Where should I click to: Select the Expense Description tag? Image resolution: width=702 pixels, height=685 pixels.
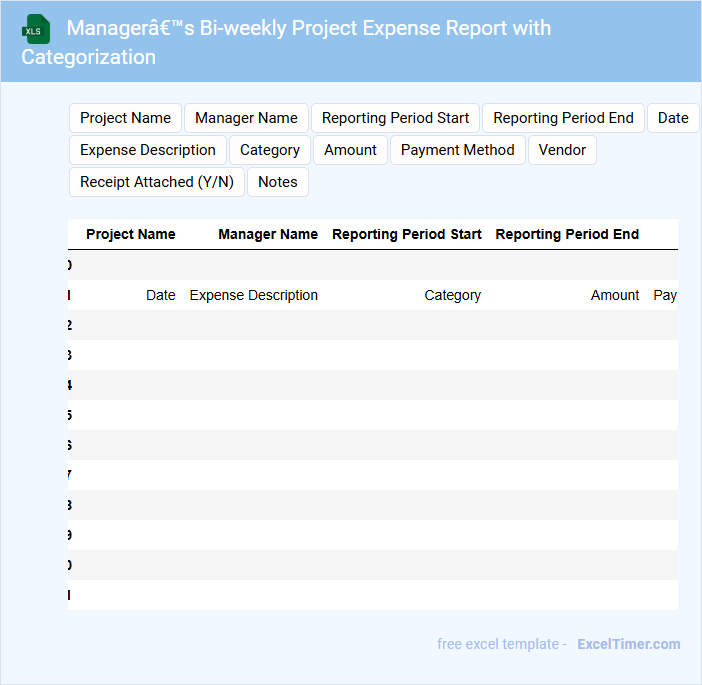pos(148,150)
